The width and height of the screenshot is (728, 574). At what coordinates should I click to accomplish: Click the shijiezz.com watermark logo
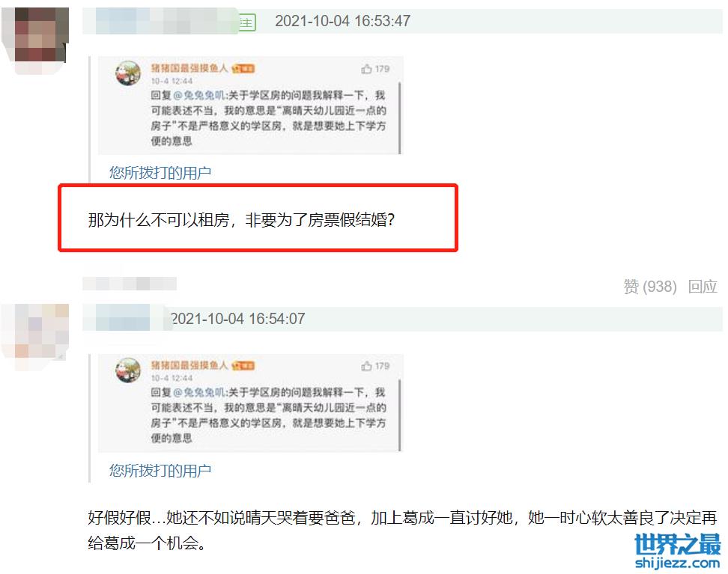coord(677,552)
